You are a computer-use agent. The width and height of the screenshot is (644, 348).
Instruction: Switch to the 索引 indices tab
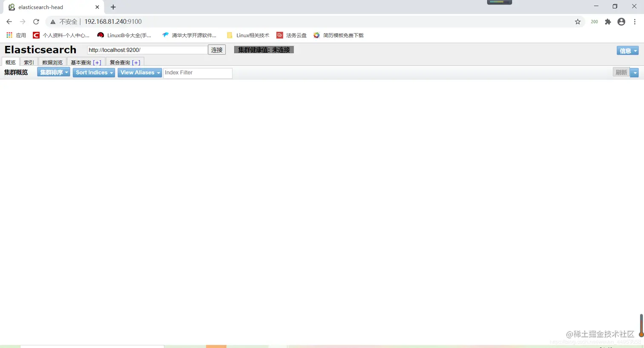[29, 62]
